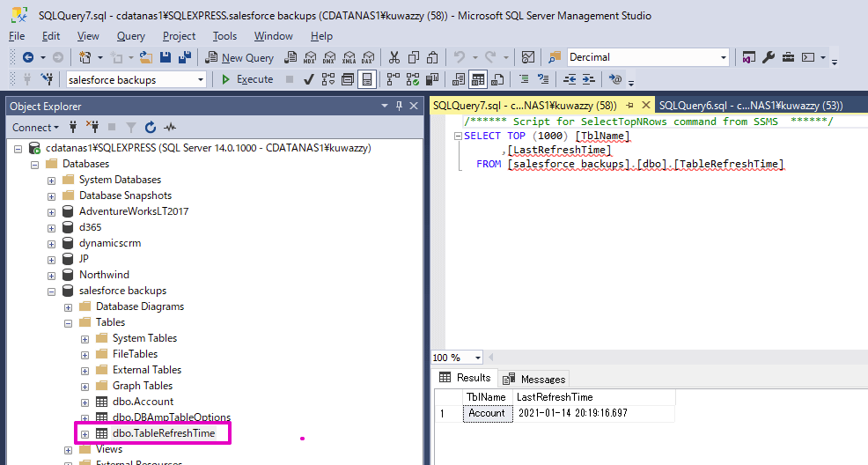The width and height of the screenshot is (868, 465).
Task: Select the Database Diagrams folder
Action: [x=139, y=306]
